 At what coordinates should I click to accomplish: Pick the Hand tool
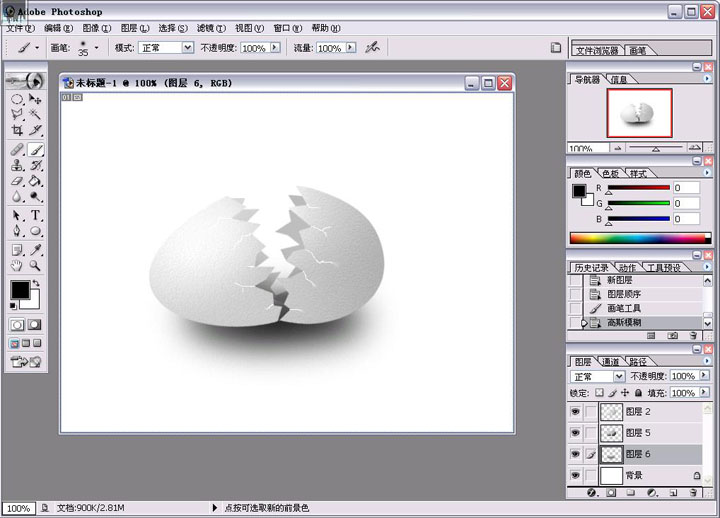pos(17,266)
